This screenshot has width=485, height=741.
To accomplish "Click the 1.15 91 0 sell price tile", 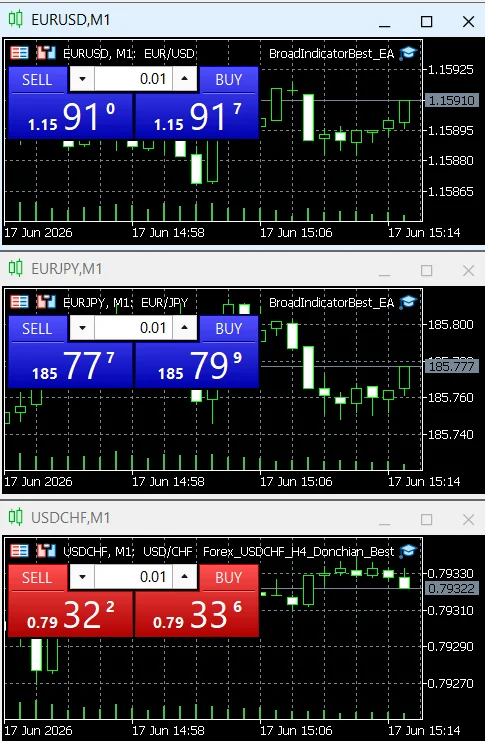I will (x=70, y=116).
